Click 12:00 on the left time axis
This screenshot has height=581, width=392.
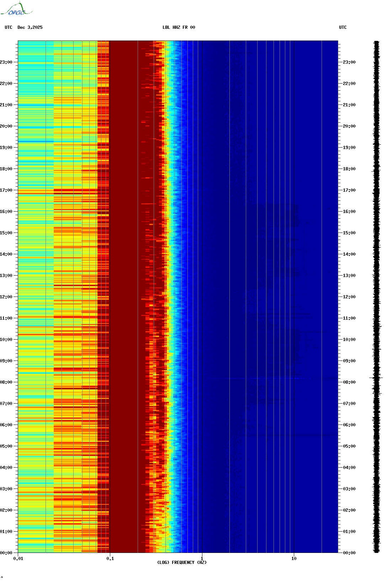(6, 297)
